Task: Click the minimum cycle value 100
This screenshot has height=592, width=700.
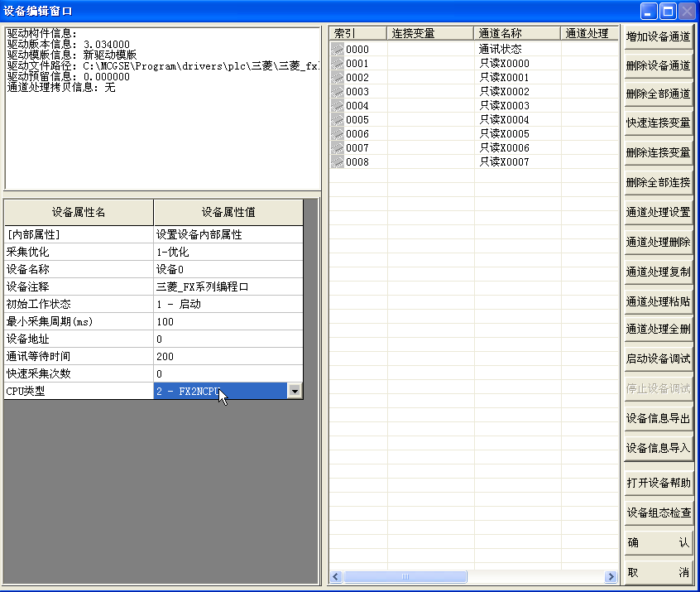Action: [228, 322]
